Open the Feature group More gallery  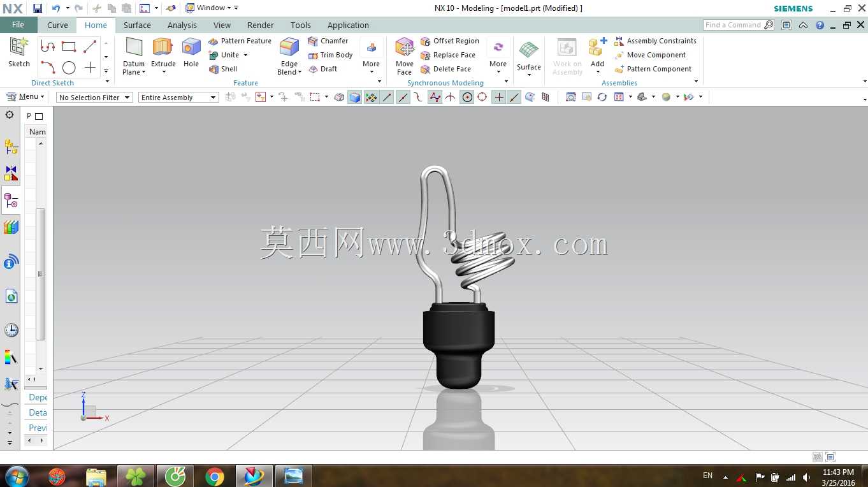point(371,56)
